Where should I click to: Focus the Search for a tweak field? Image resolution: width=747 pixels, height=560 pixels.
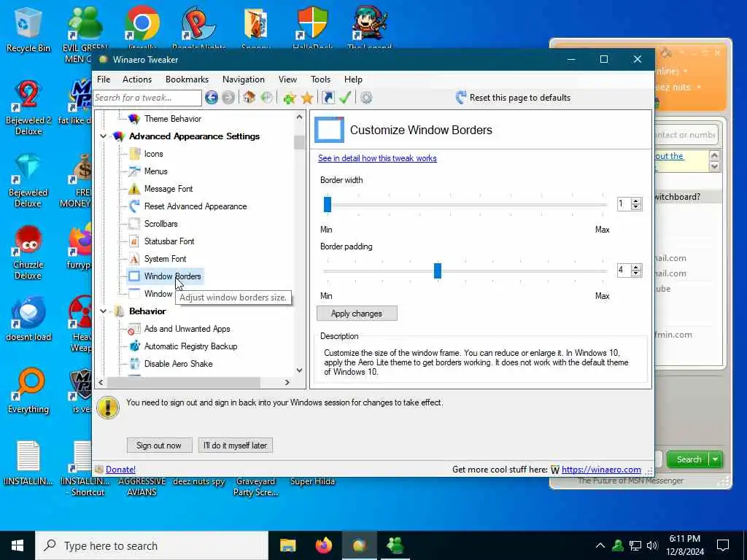coord(147,98)
